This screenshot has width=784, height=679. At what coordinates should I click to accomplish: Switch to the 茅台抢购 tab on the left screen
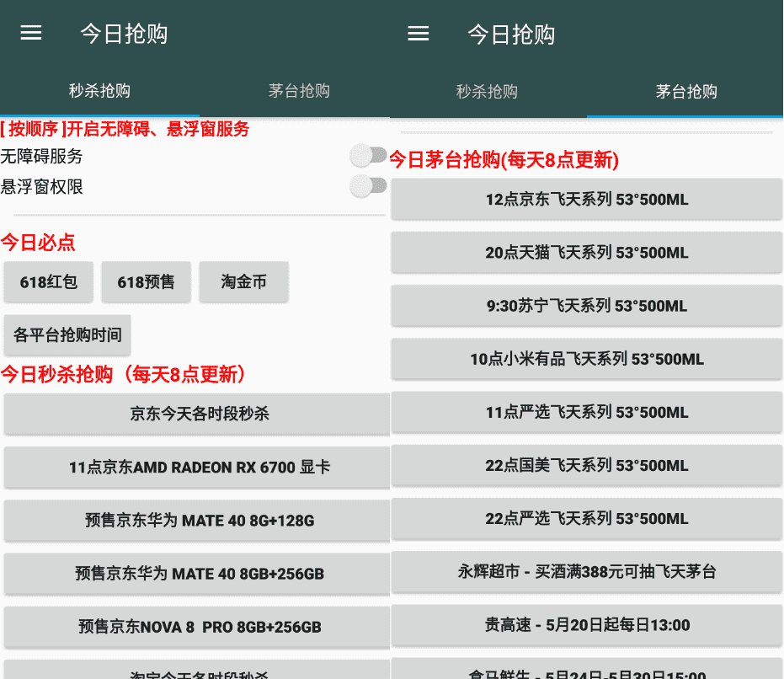[x=298, y=93]
